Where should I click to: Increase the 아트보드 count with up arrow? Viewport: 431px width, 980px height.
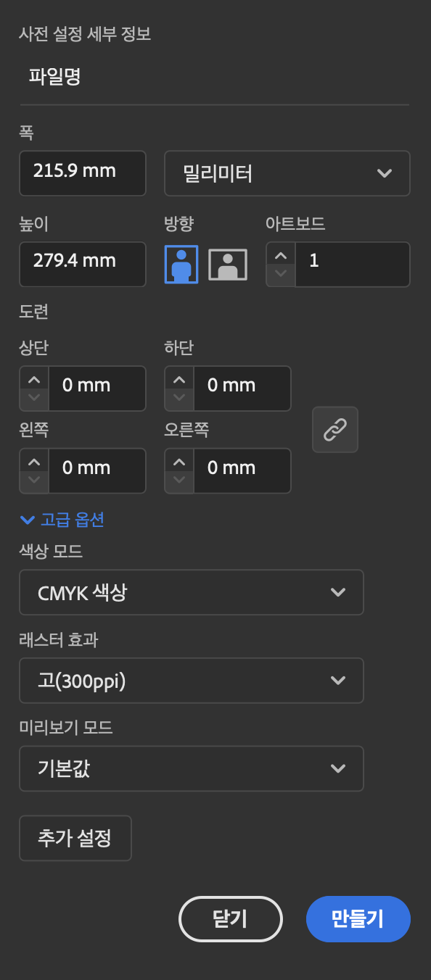click(x=281, y=254)
